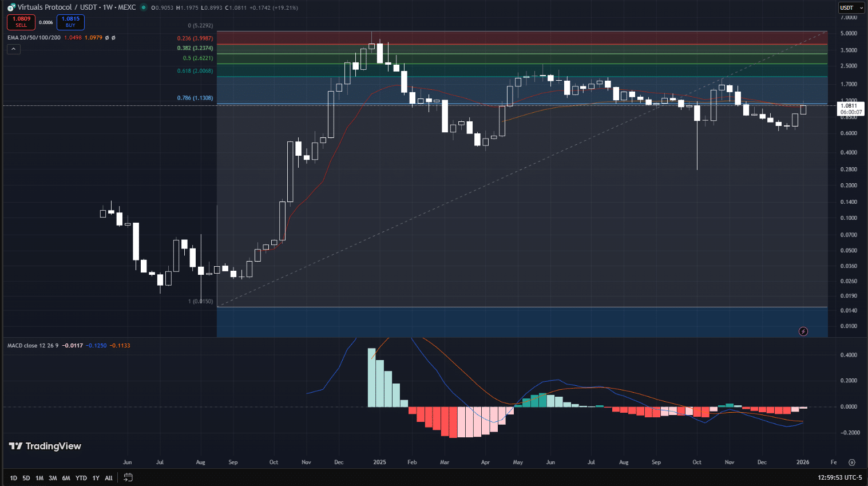This screenshot has width=868, height=486.
Task: Click the blue BUY 1.0815 button
Action: click(70, 22)
